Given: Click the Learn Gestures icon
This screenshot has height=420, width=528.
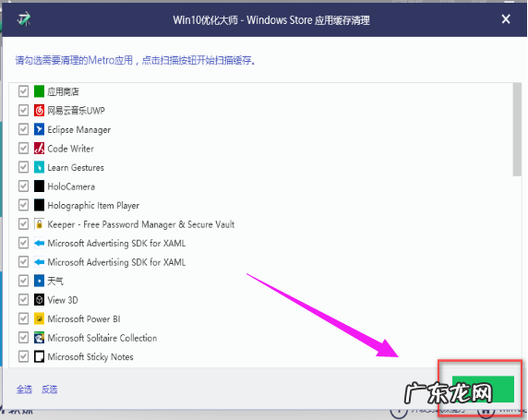Looking at the screenshot, I should (39, 167).
